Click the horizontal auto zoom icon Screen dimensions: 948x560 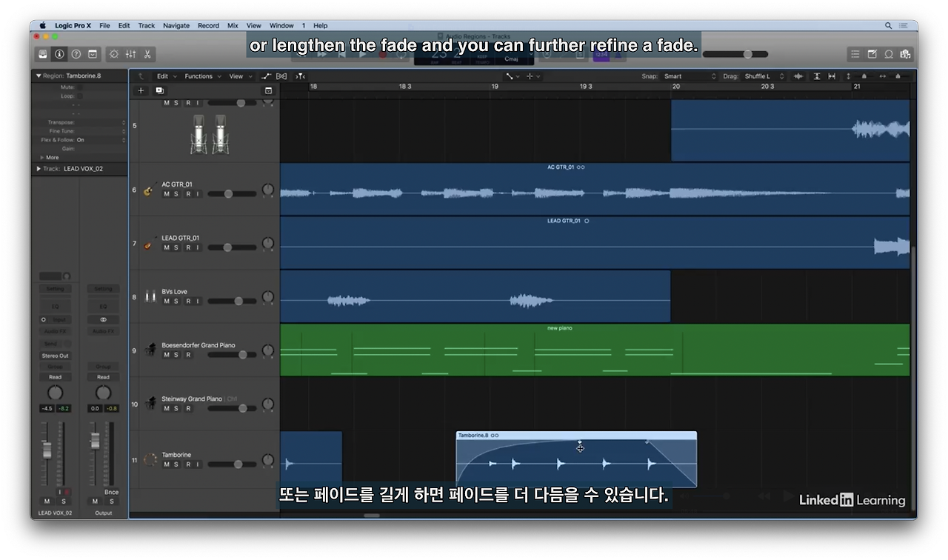pyautogui.click(x=832, y=76)
